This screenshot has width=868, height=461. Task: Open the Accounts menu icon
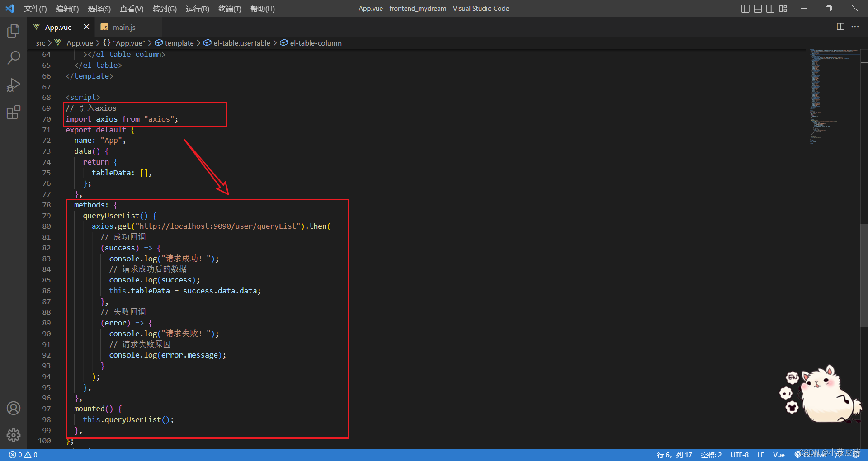[x=14, y=408]
